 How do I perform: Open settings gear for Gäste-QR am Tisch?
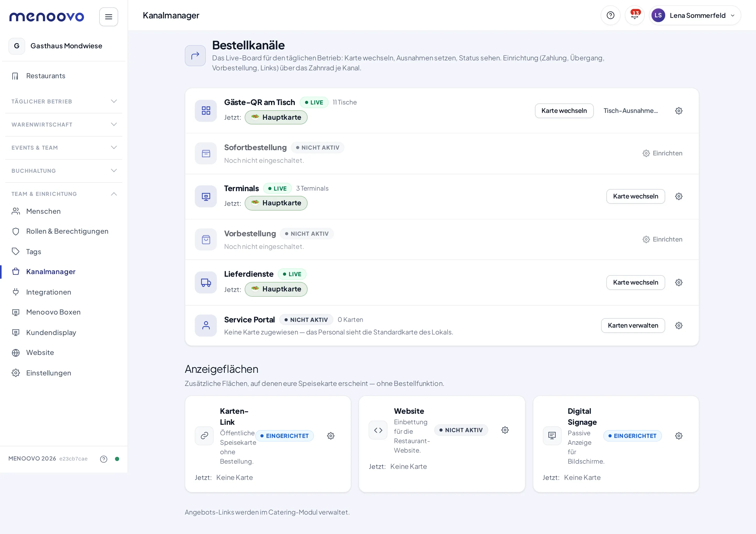(679, 111)
